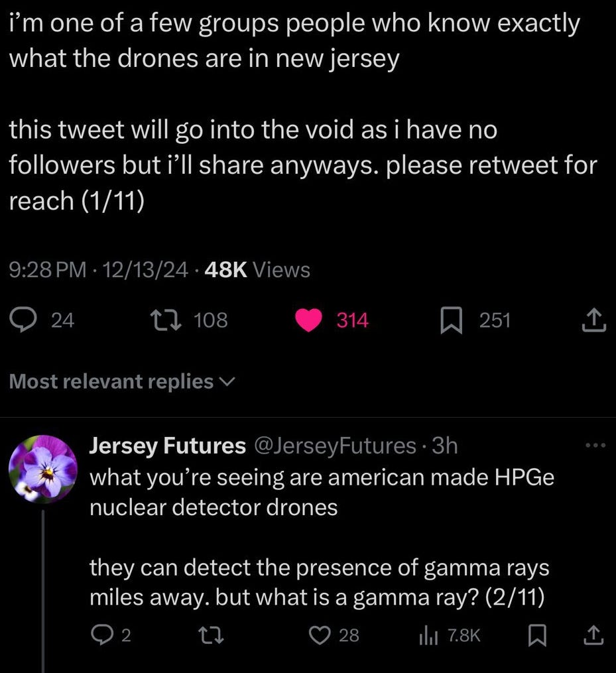
Task: Bookmark the main tweet
Action: (452, 321)
